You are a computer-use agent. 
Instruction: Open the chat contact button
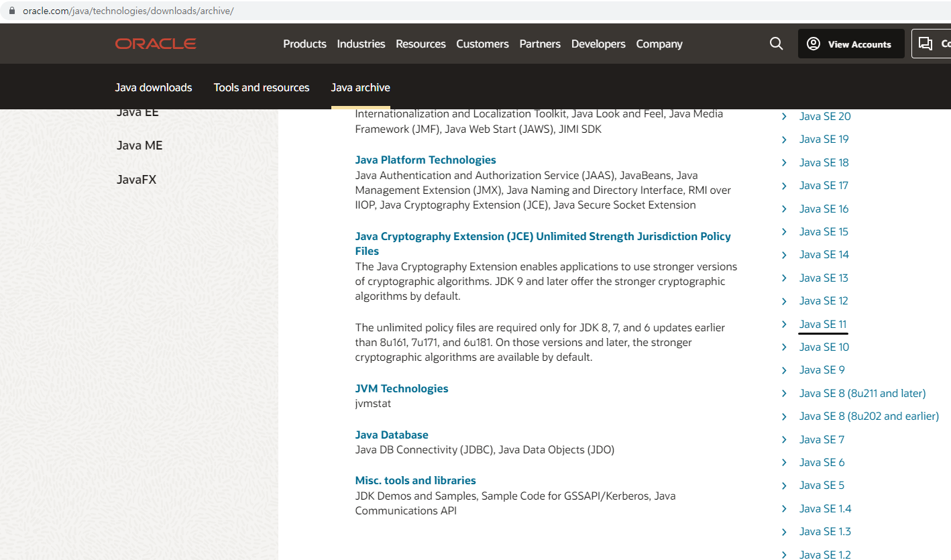932,44
